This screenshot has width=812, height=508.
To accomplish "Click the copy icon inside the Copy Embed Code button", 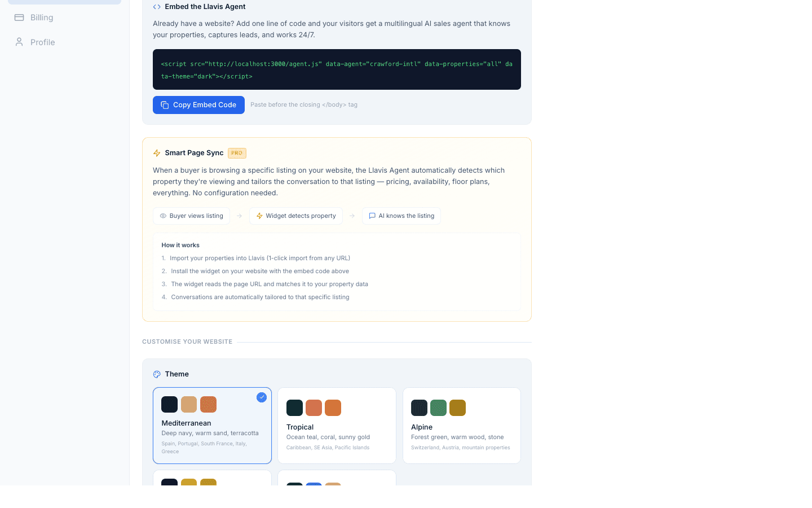I will point(164,105).
